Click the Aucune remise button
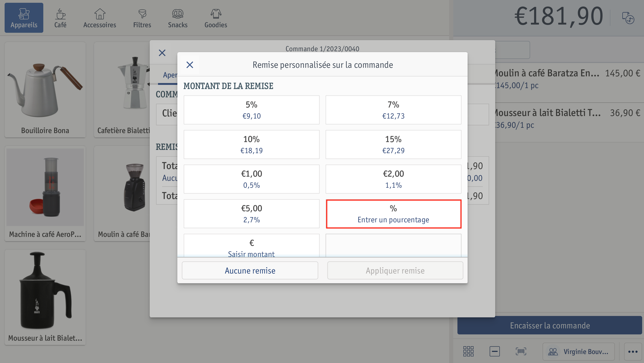Image resolution: width=644 pixels, height=363 pixels. pyautogui.click(x=250, y=271)
